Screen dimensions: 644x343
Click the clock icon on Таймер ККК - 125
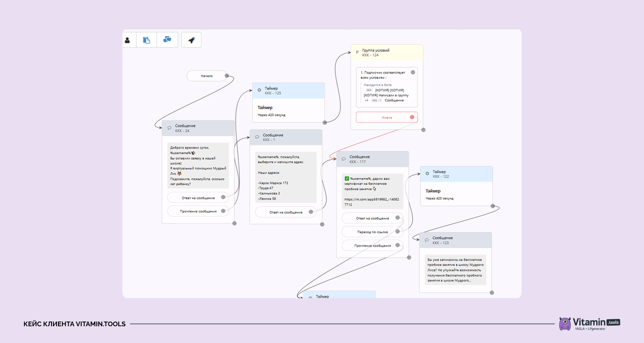click(259, 90)
